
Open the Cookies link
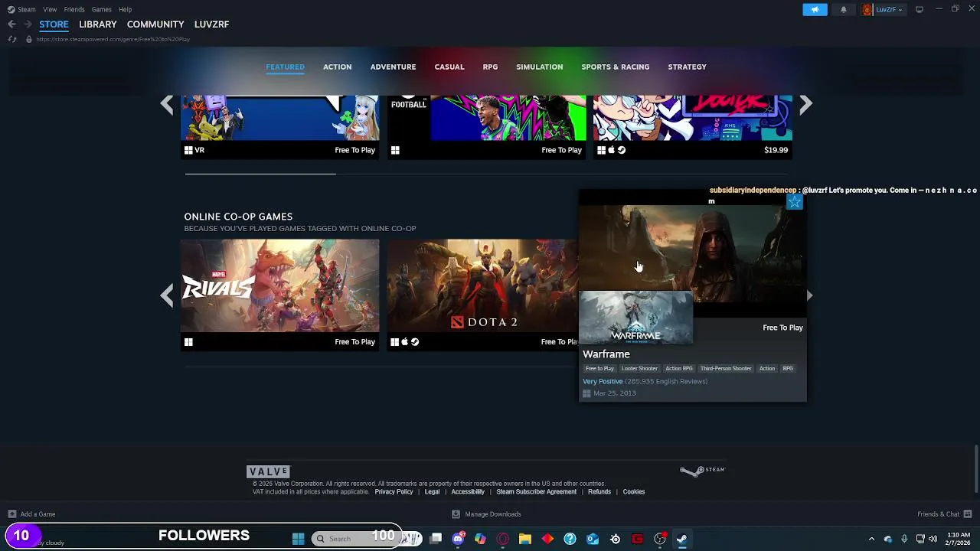coord(634,492)
